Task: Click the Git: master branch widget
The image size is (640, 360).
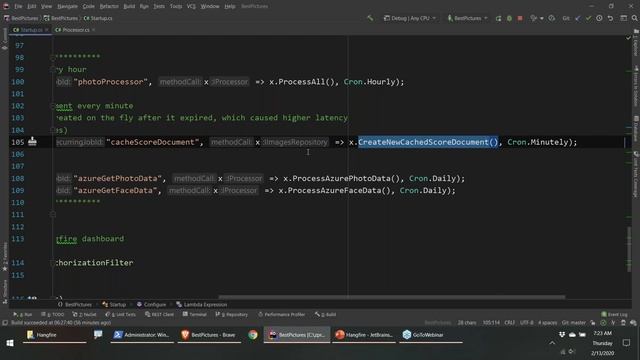Action: pyautogui.click(x=573, y=323)
